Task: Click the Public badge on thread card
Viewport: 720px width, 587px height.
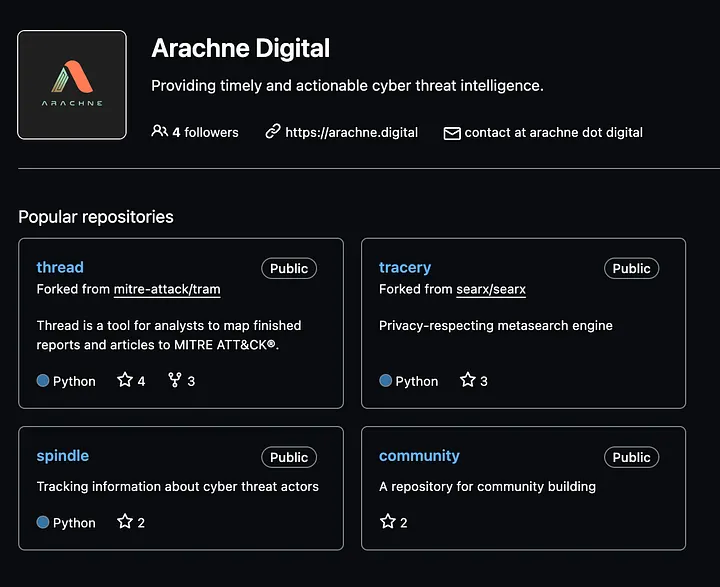Action: click(289, 268)
